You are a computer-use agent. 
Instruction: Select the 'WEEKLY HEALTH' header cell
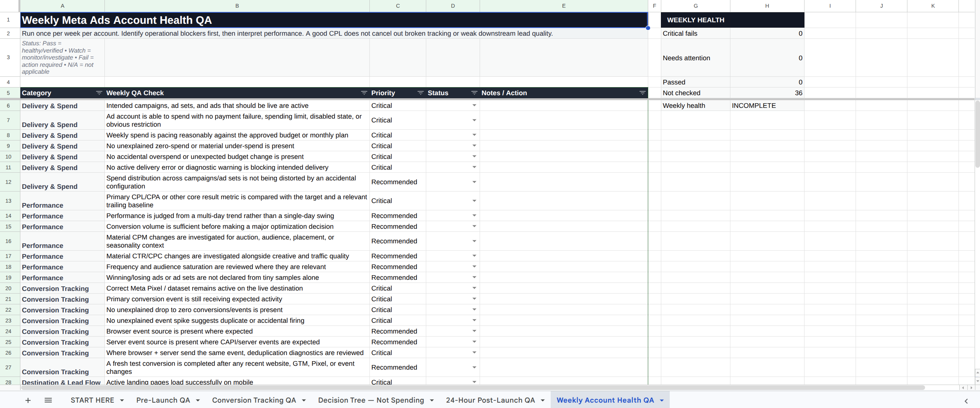(732, 20)
